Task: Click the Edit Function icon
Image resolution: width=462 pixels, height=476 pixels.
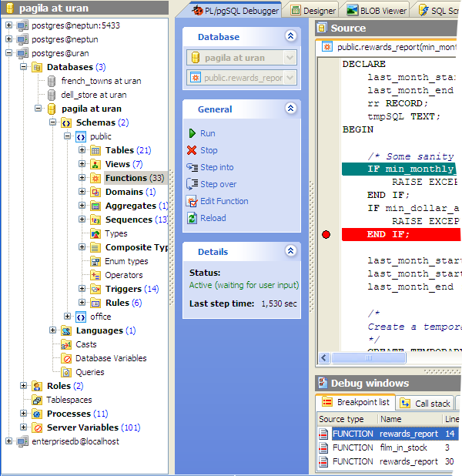Action: pyautogui.click(x=192, y=201)
